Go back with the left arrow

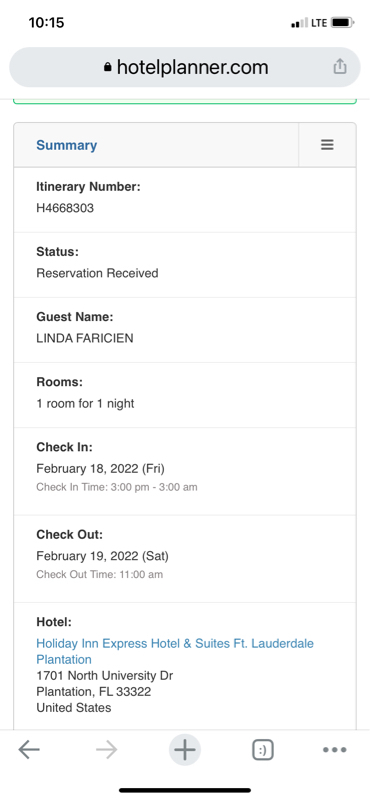pos(29,749)
